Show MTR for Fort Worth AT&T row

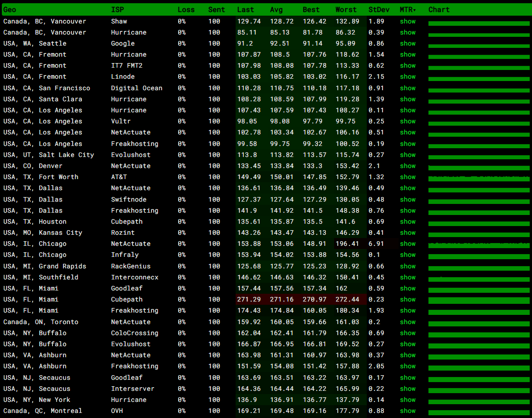pos(407,177)
